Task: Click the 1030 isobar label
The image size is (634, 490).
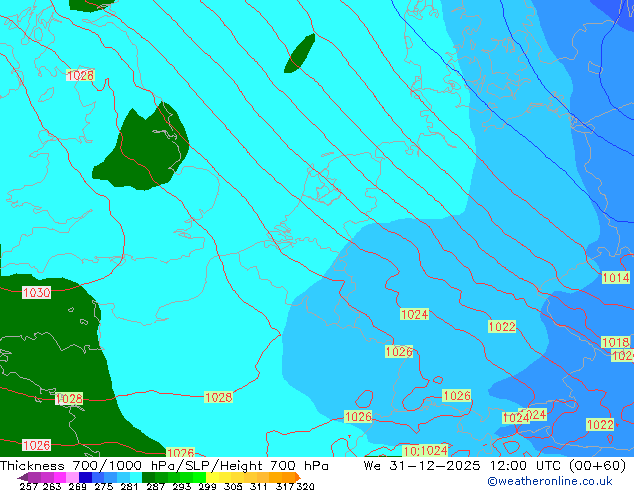Action: coord(36,292)
